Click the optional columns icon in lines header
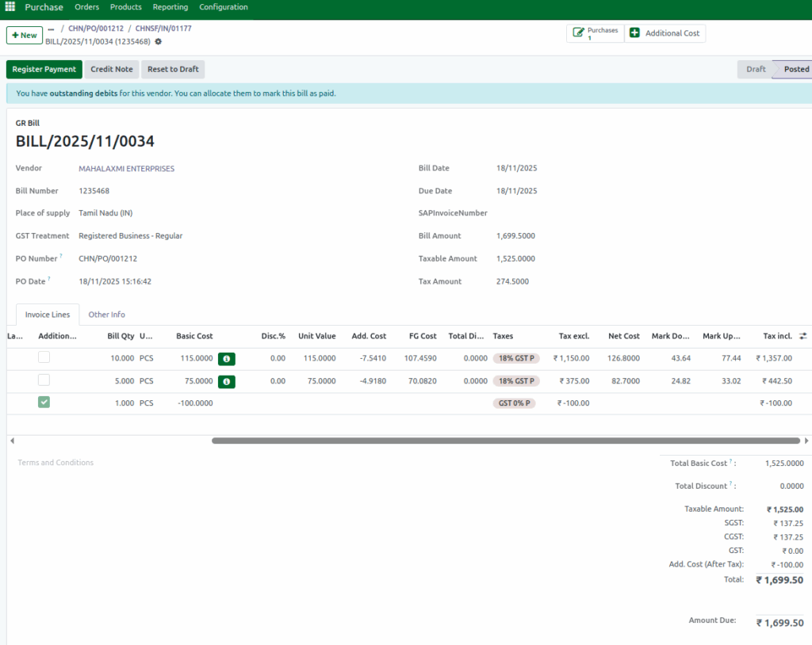Viewport: 812px width, 645px height. 802,335
